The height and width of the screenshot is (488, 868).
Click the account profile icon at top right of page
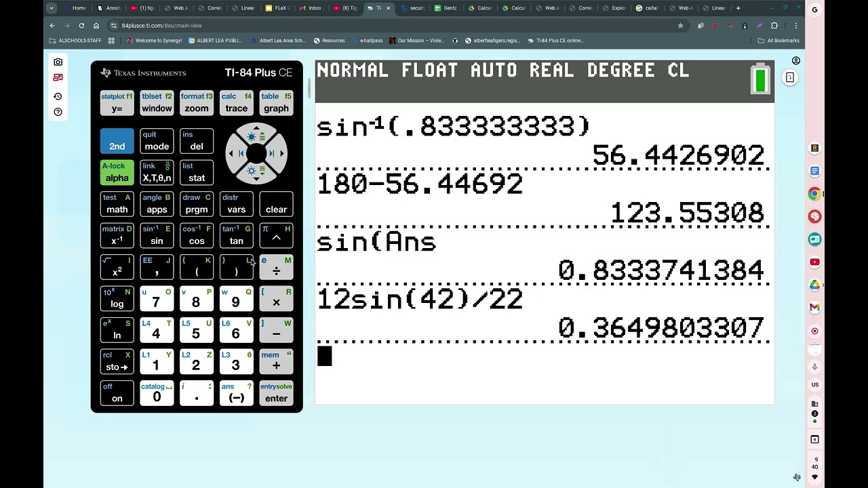pos(796,61)
